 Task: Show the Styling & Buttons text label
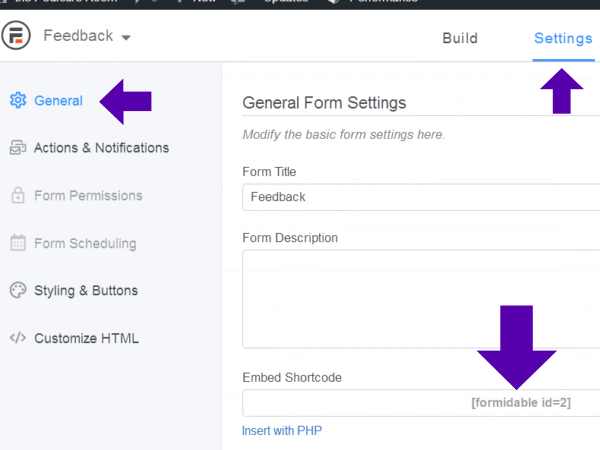click(86, 291)
